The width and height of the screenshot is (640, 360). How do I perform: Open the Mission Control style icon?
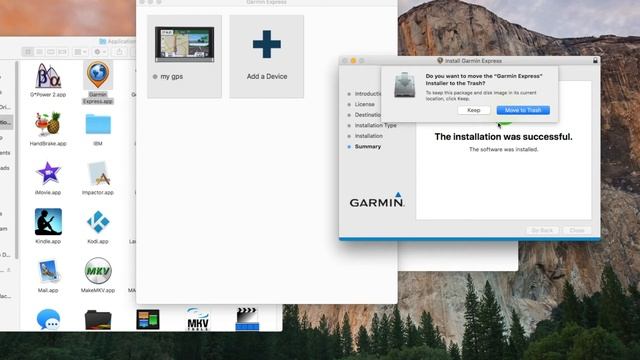click(x=148, y=320)
